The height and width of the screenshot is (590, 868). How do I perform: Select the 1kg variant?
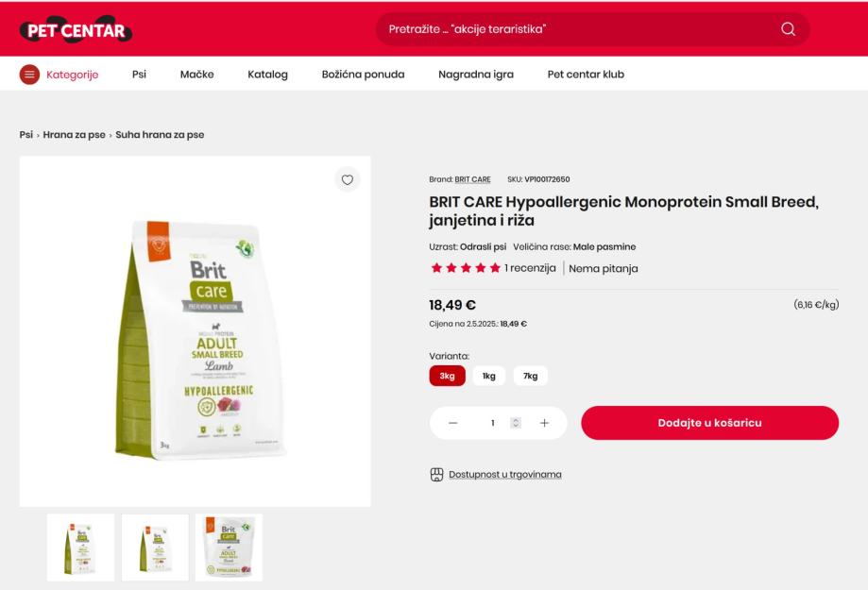tap(489, 376)
